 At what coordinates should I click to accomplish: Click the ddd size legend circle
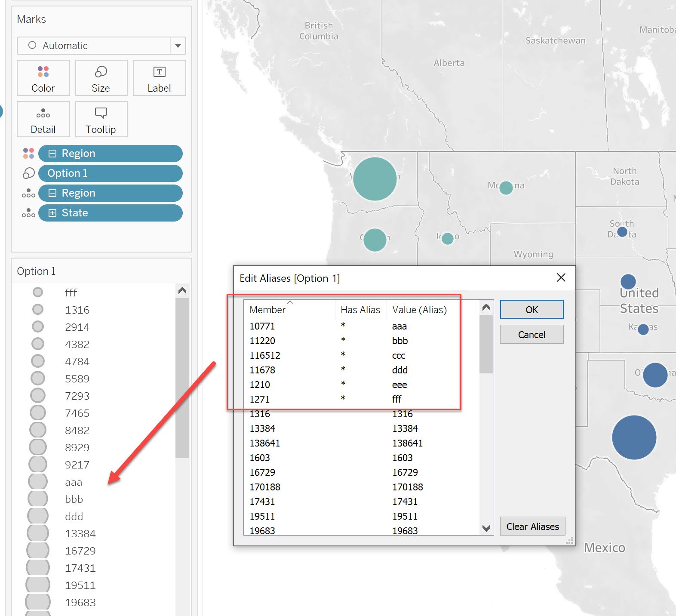click(38, 516)
